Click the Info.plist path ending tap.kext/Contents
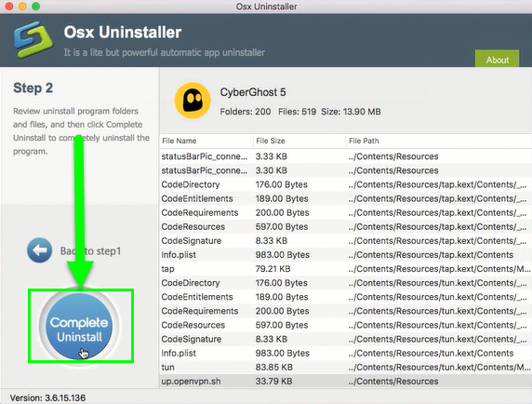This screenshot has width=532, height=404. click(x=431, y=255)
